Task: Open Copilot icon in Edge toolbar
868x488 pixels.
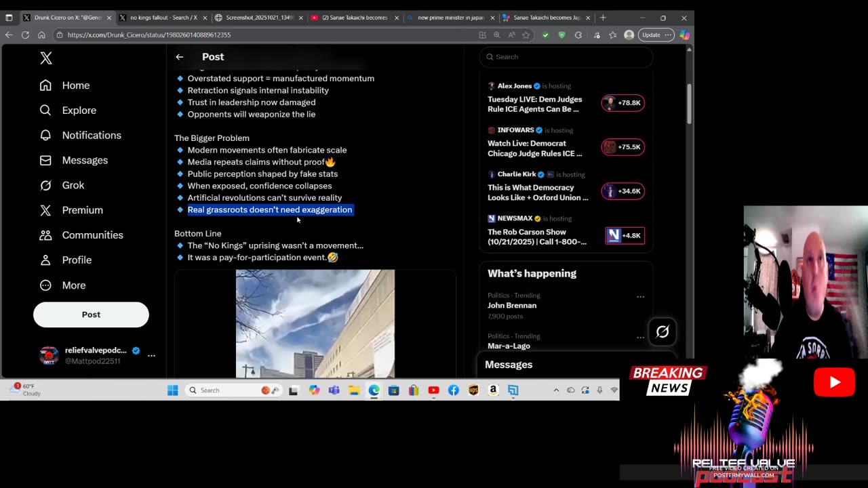Action: point(684,35)
